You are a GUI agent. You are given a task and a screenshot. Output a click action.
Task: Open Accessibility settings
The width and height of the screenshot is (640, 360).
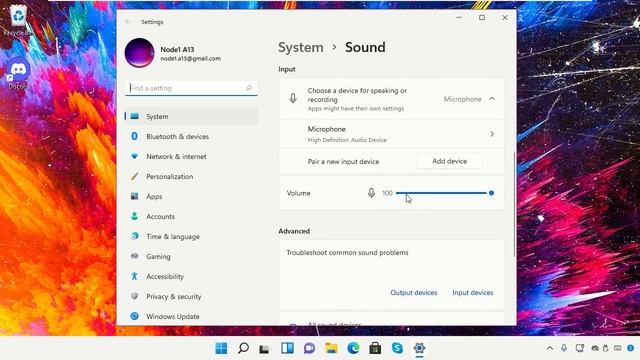[191, 276]
